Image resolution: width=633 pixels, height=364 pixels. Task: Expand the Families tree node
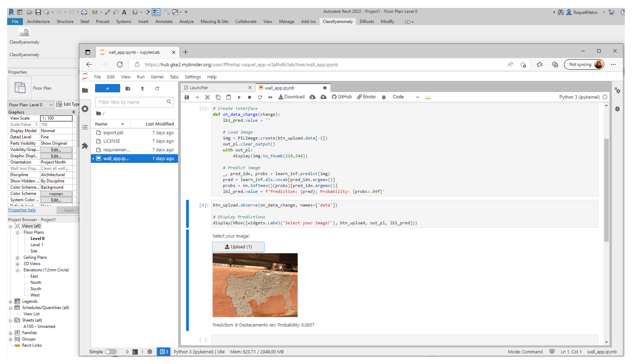[10, 333]
